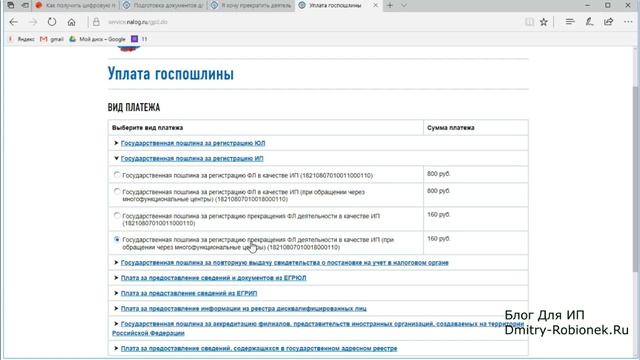Click the Уплата госпошлины heading
640x360 pixels.
pyautogui.click(x=171, y=74)
